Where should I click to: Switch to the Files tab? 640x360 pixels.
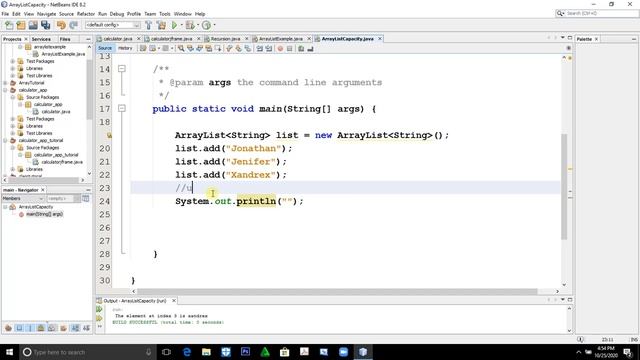click(65, 39)
